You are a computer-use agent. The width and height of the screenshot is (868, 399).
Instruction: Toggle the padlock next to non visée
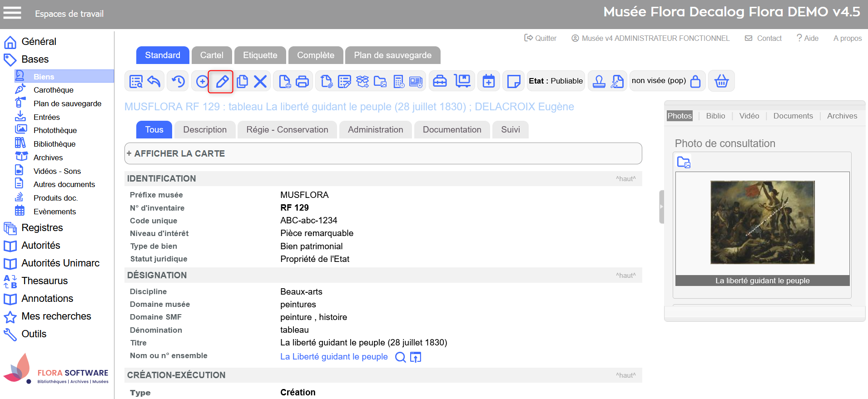(x=695, y=82)
